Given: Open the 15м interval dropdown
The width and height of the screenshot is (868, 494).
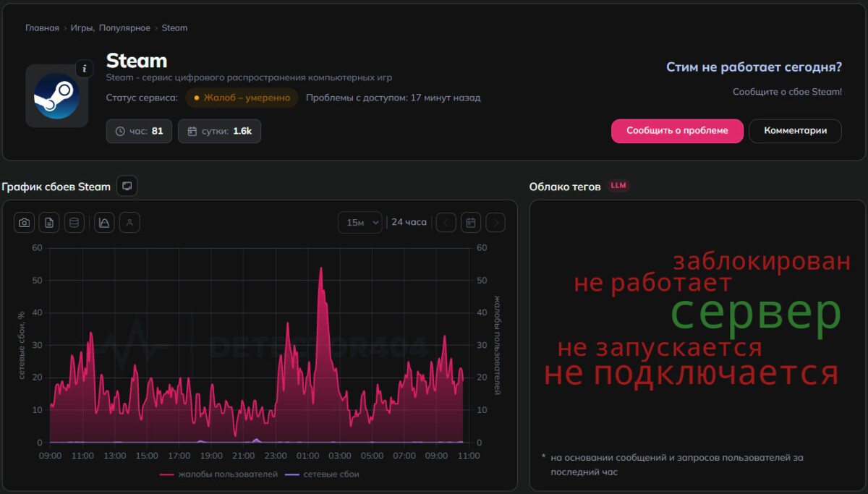Looking at the screenshot, I should pos(359,223).
